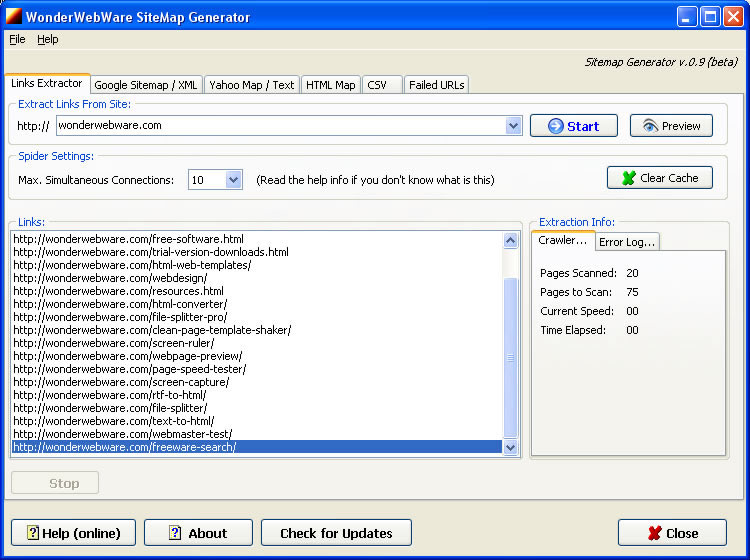Image resolution: width=750 pixels, height=560 pixels.
Task: Click the application icon in title bar
Action: 13,17
